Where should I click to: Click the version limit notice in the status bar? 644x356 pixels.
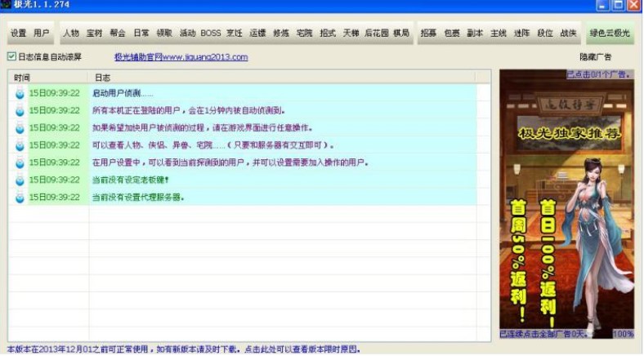[182, 349]
